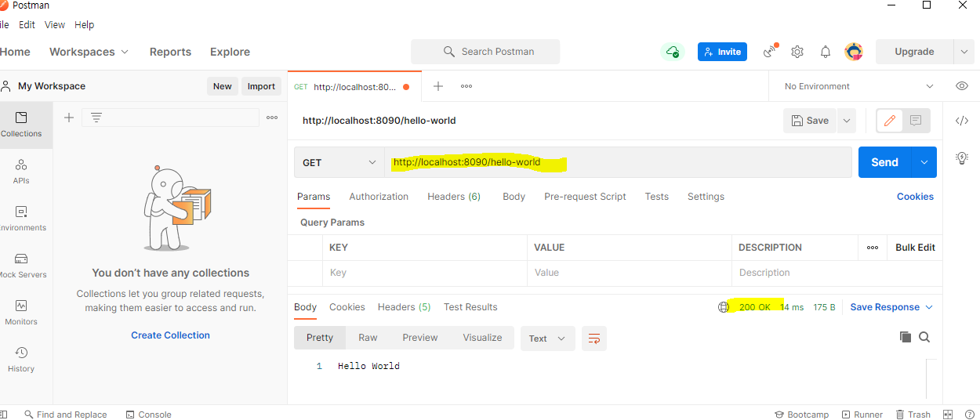980x420 pixels.
Task: Open the settings gear icon
Action: 797,52
